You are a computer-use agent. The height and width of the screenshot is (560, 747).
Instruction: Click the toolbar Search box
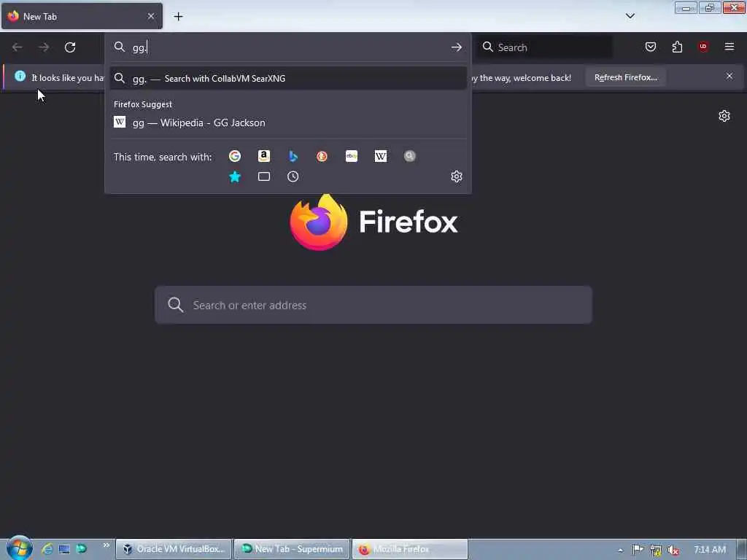click(545, 47)
